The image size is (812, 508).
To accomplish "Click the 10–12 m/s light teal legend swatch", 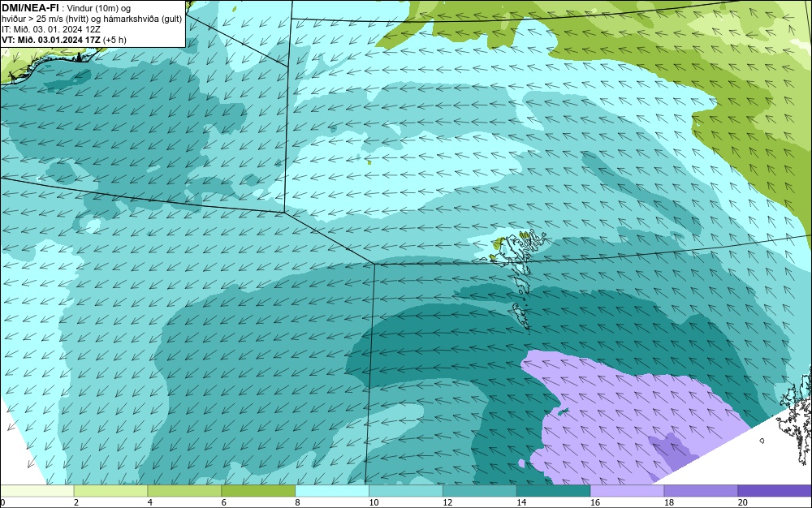I will [406, 491].
